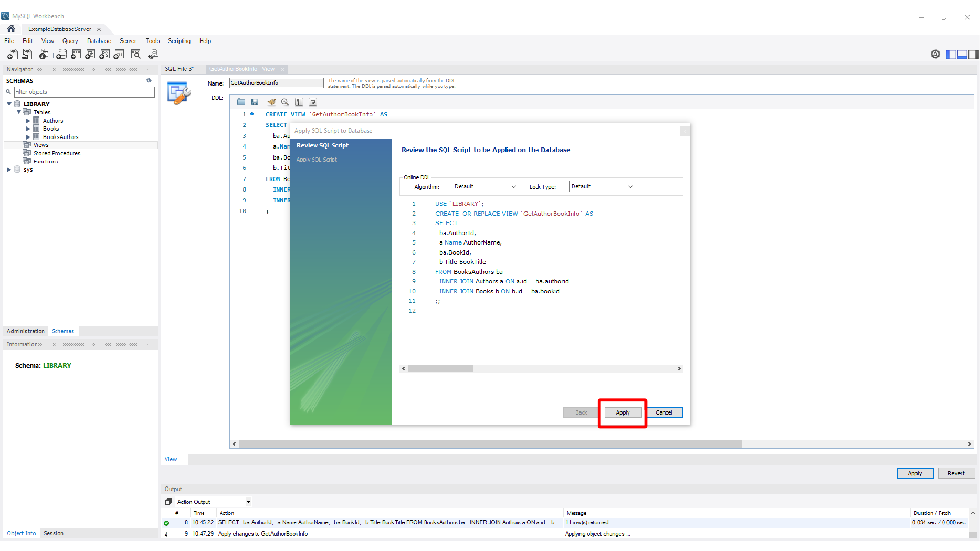Screen dimensions: 980x551
Task: Close the ExampleDatabaseServer connection tab
Action: coord(99,29)
